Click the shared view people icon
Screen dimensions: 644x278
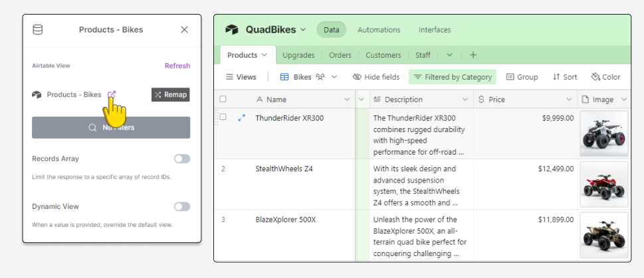click(320, 77)
